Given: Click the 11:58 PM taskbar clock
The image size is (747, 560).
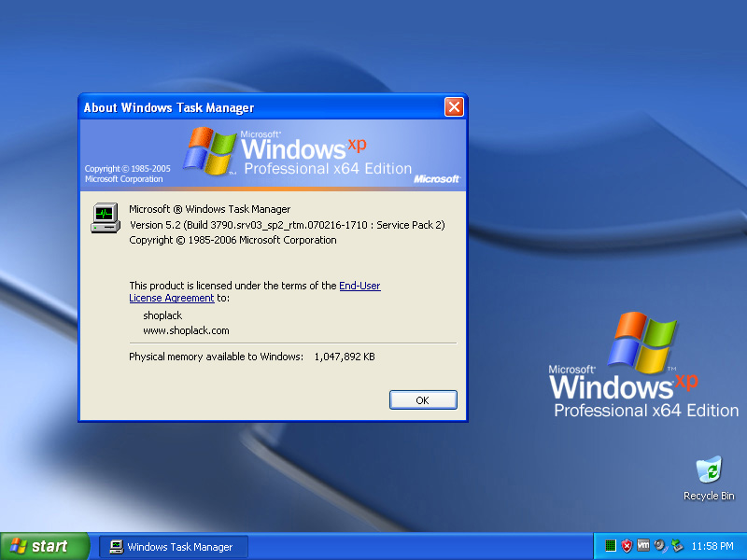Looking at the screenshot, I should 712,546.
